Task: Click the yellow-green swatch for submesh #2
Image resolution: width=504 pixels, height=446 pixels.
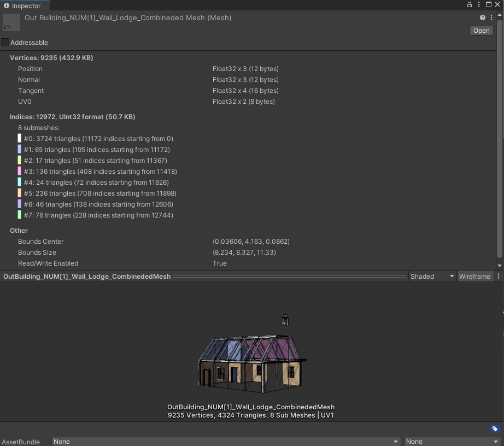Action: click(19, 160)
